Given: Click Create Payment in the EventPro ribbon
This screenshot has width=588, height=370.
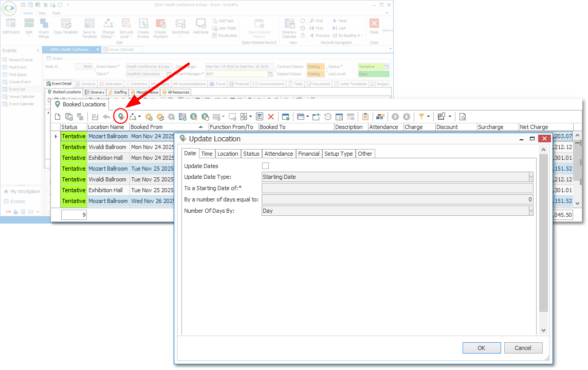Looking at the screenshot, I should (x=160, y=28).
